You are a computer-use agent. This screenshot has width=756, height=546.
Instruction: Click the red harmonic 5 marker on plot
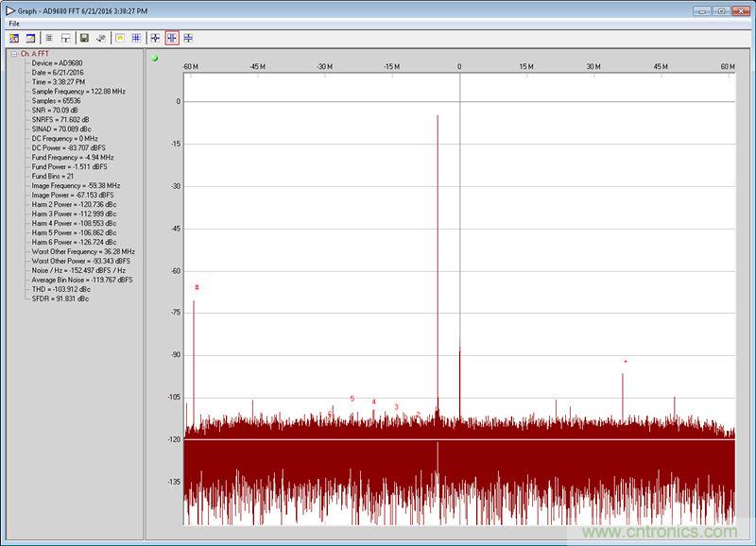coord(352,399)
